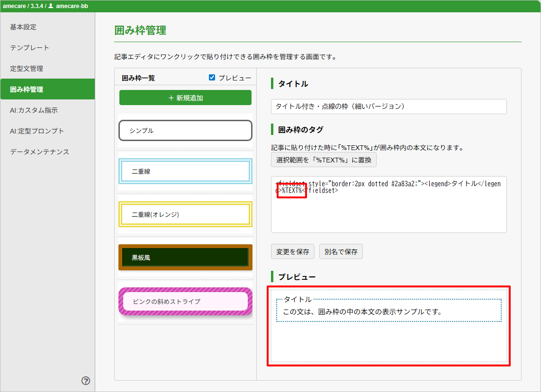Pick the 黒板風 frame style
The height and width of the screenshot is (392, 541).
(185, 258)
